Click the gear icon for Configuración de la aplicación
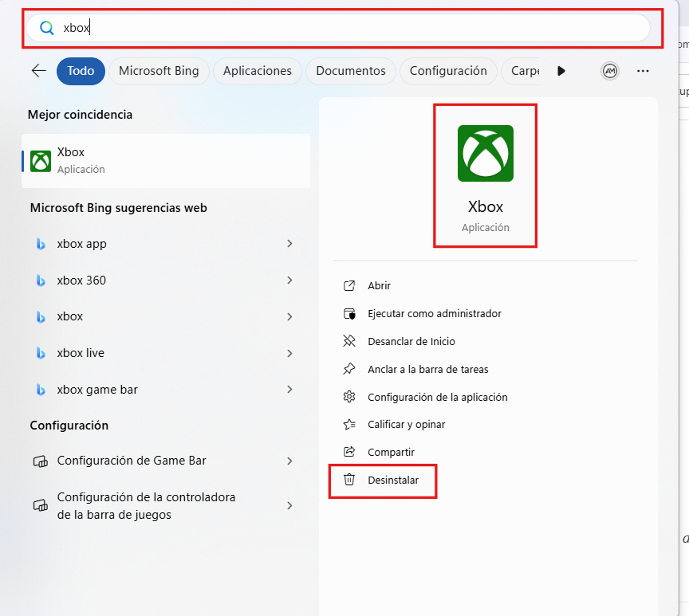 pyautogui.click(x=348, y=397)
